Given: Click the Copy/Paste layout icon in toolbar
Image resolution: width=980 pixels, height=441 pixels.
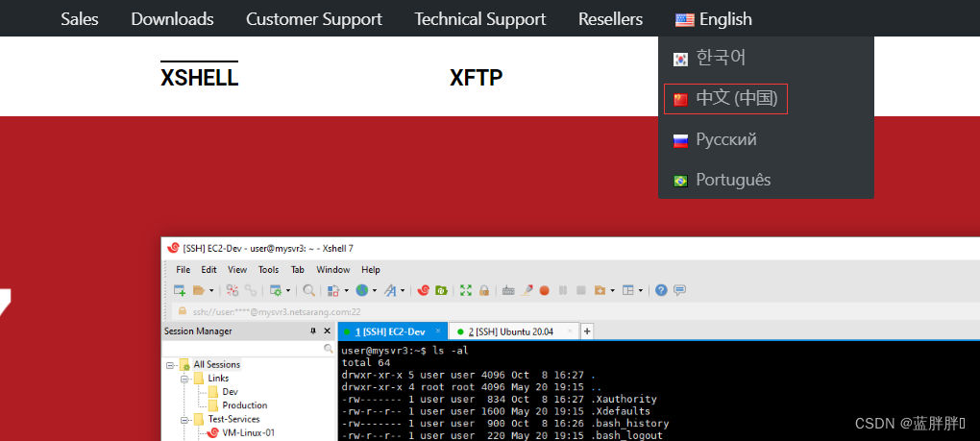Looking at the screenshot, I should coord(333,290).
